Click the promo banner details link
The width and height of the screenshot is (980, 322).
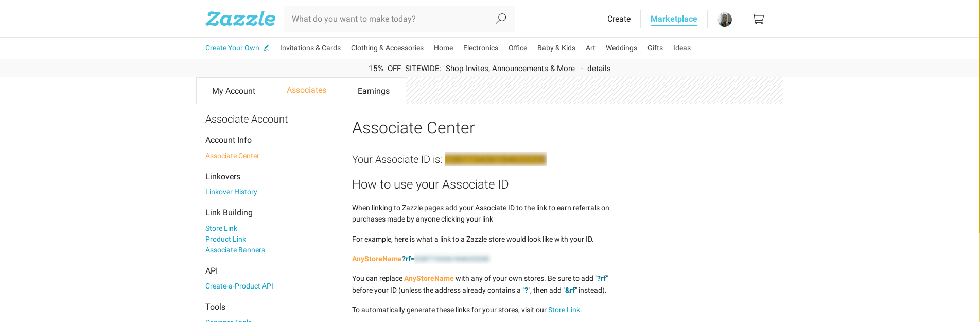tap(599, 69)
